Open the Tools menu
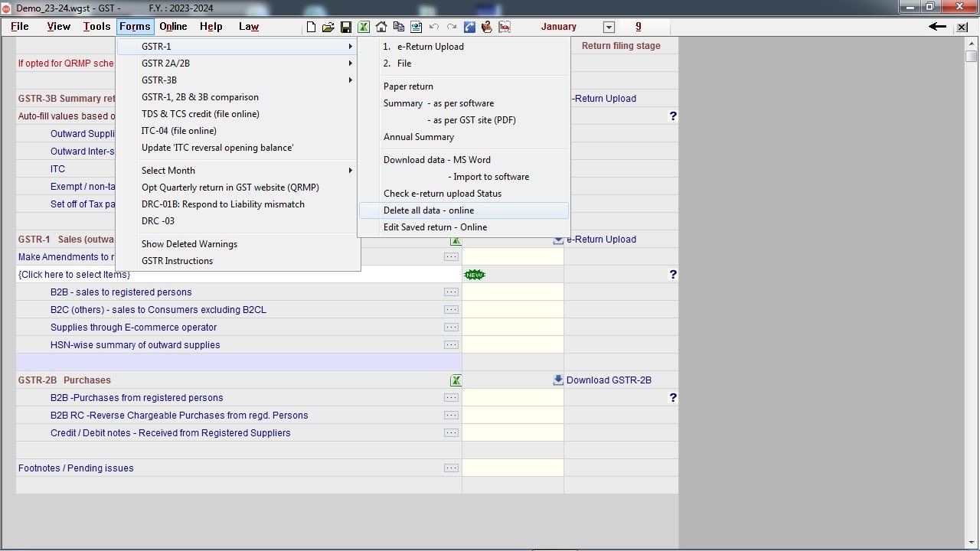980x551 pixels. pyautogui.click(x=97, y=27)
